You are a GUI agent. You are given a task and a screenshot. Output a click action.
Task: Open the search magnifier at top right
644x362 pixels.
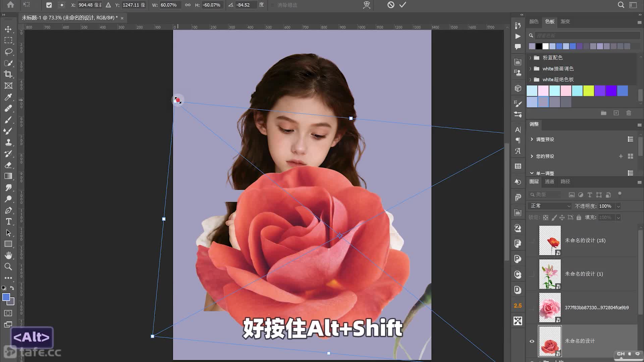[621, 5]
